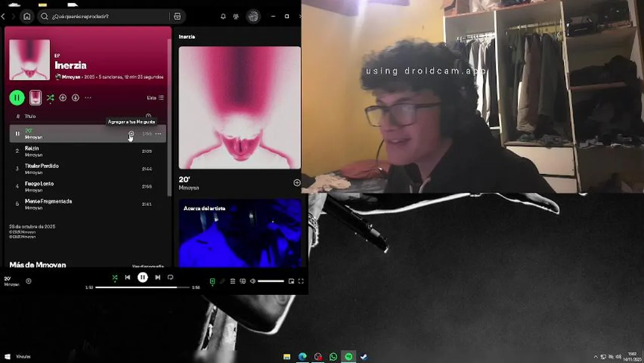644x363 pixels.
Task: Toggle repeat in the player bar
Action: [170, 277]
